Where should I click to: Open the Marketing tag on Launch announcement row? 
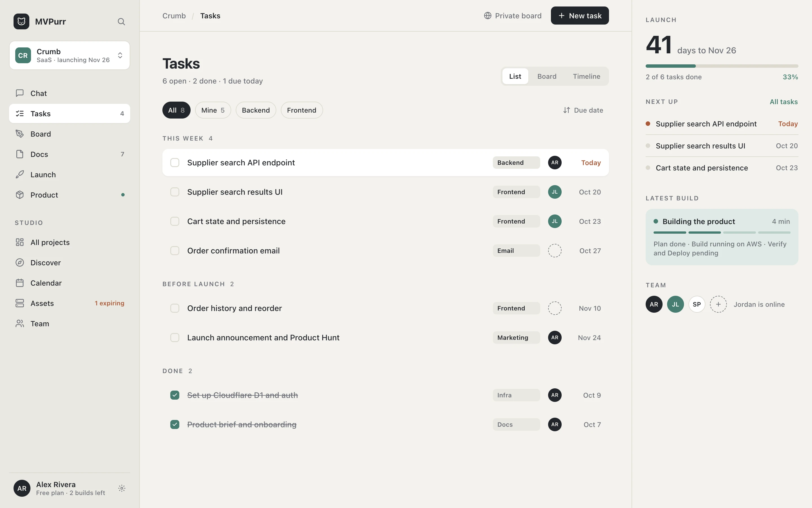pos(517,338)
